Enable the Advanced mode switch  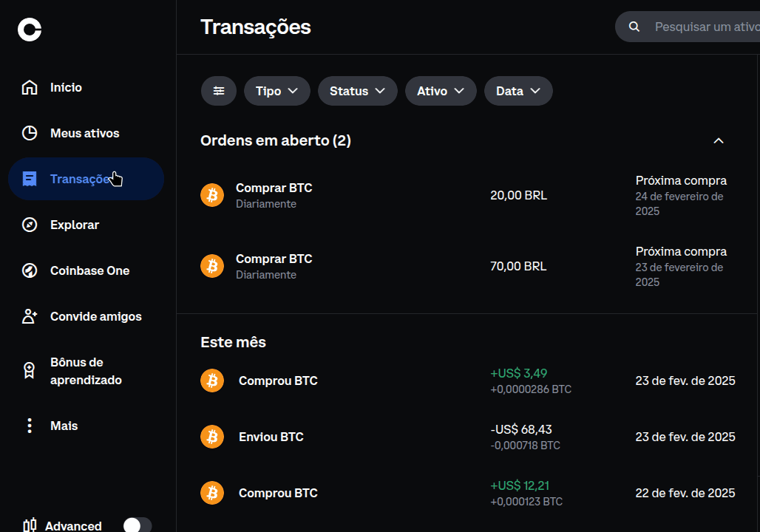click(135, 525)
